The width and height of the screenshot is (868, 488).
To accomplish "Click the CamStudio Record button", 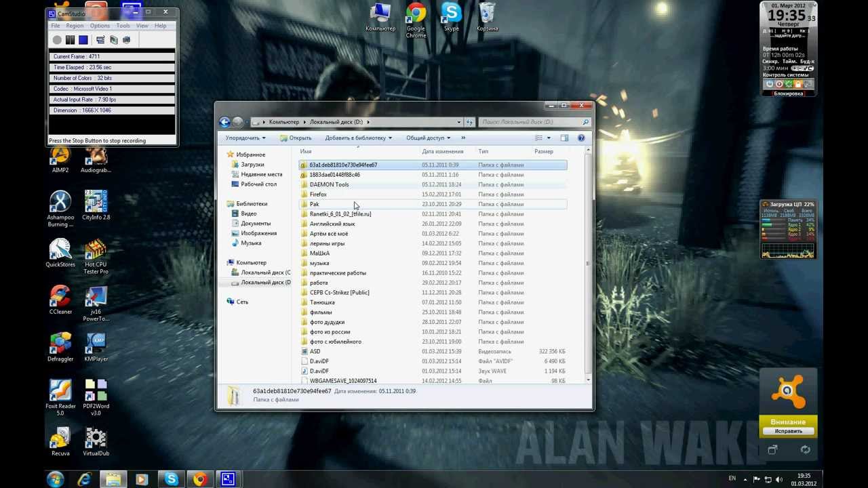I will pyautogui.click(x=57, y=40).
